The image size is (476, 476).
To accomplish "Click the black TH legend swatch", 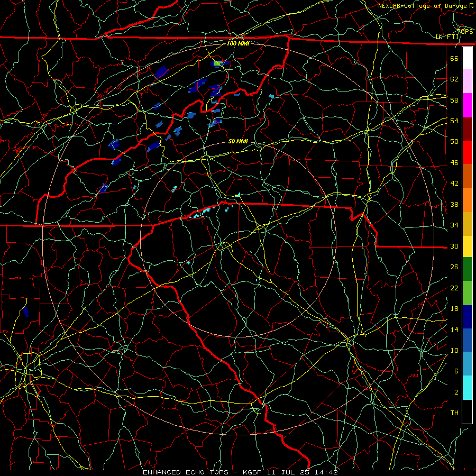I will click(467, 411).
